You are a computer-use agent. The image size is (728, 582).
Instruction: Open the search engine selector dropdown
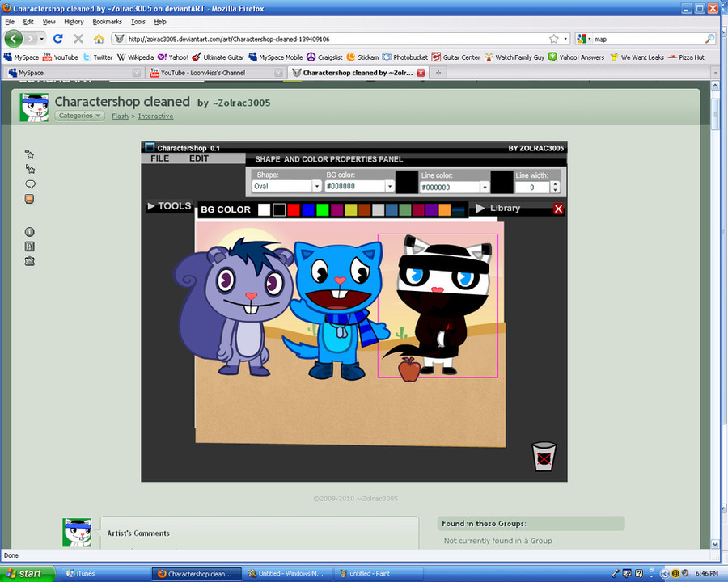584,39
